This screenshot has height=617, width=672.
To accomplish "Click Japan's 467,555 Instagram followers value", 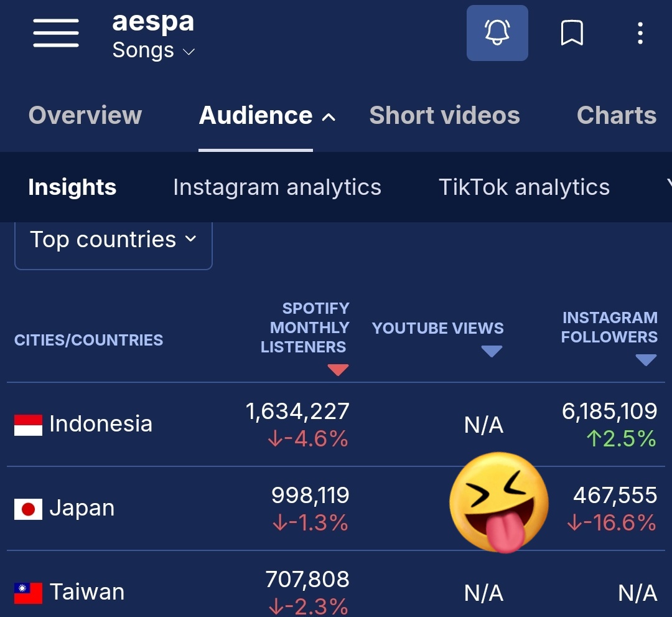I will (615, 495).
